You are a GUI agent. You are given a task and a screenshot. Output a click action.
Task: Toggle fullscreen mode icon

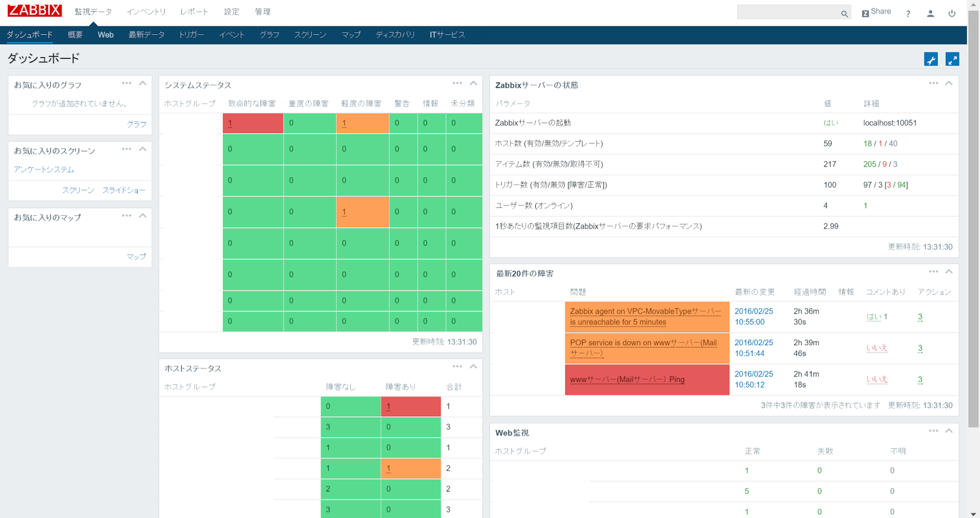pyautogui.click(x=952, y=59)
